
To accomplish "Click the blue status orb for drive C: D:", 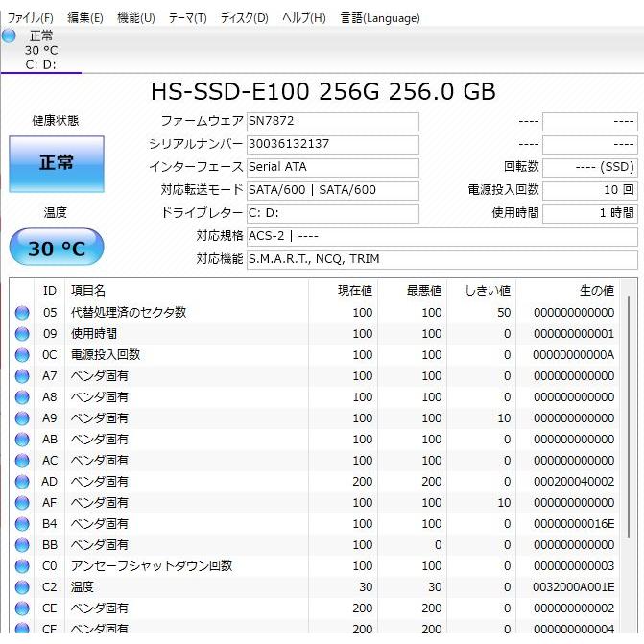I will pyautogui.click(x=9, y=36).
